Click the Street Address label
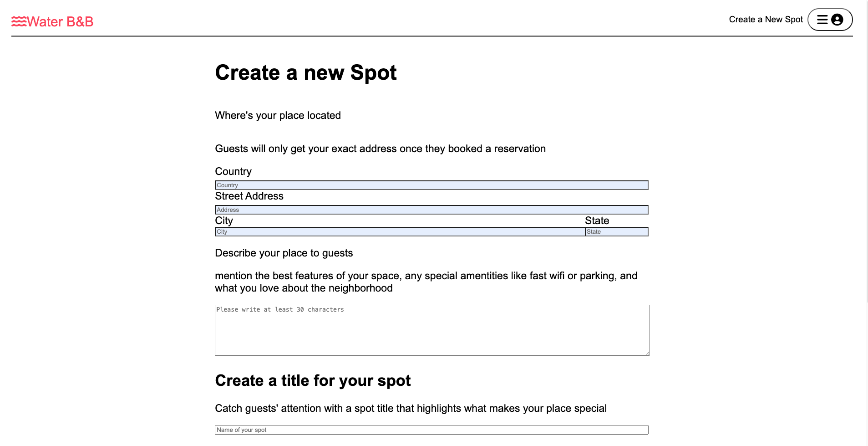 (249, 196)
